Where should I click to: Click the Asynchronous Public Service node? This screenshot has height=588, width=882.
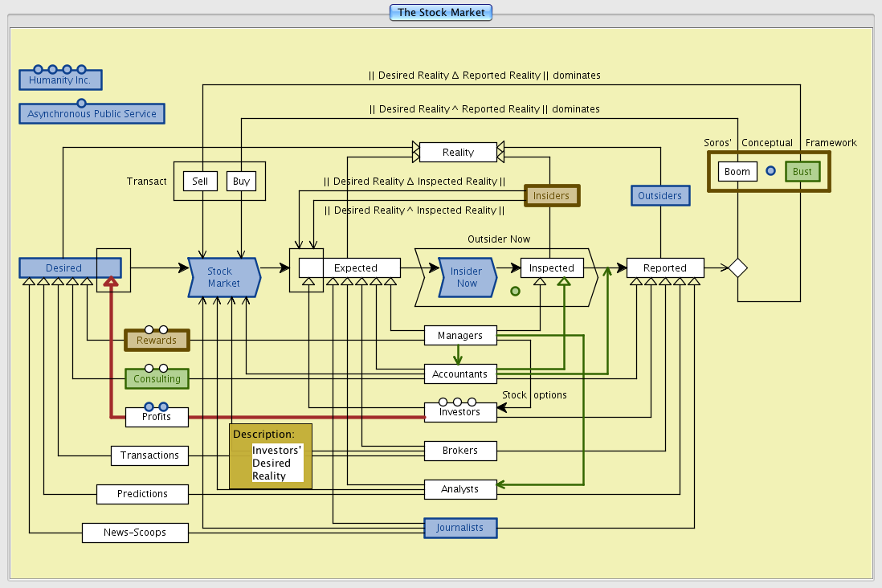point(92,114)
